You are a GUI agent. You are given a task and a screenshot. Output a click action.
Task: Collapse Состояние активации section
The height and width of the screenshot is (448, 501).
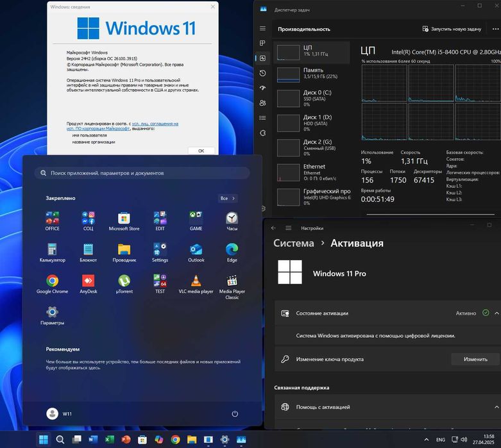click(497, 313)
